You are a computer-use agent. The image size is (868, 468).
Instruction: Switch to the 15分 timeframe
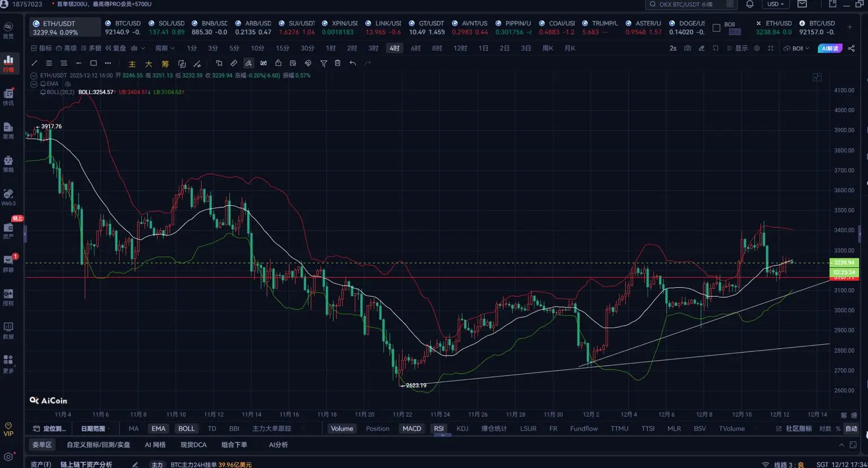(282, 49)
